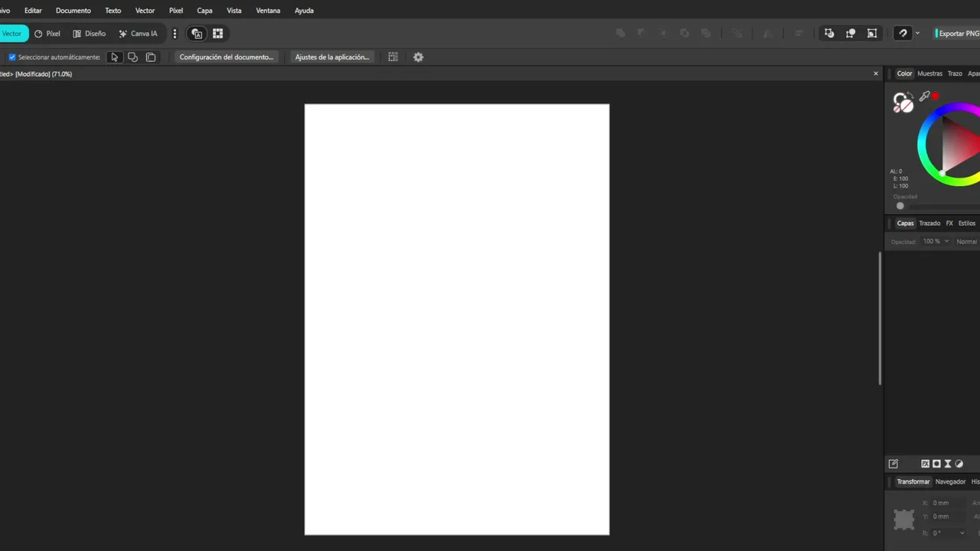The width and height of the screenshot is (980, 551).
Task: Switch to the Trazado panel tab
Action: (x=929, y=223)
